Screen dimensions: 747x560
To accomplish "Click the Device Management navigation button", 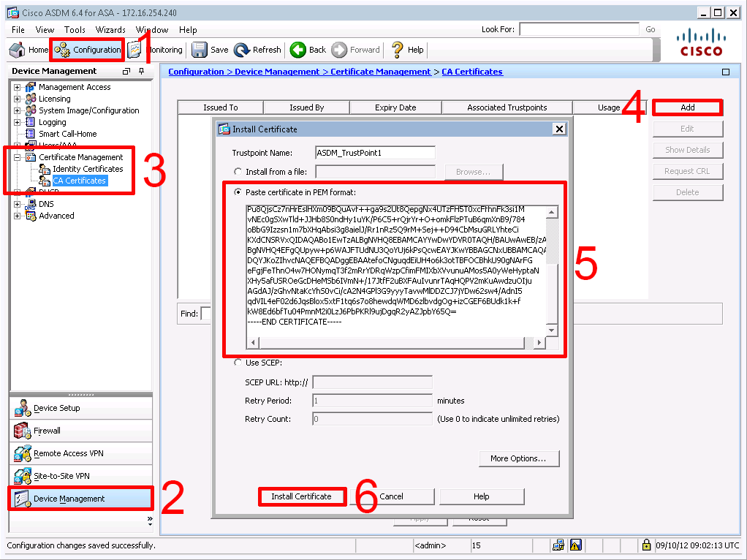I will tap(80, 499).
